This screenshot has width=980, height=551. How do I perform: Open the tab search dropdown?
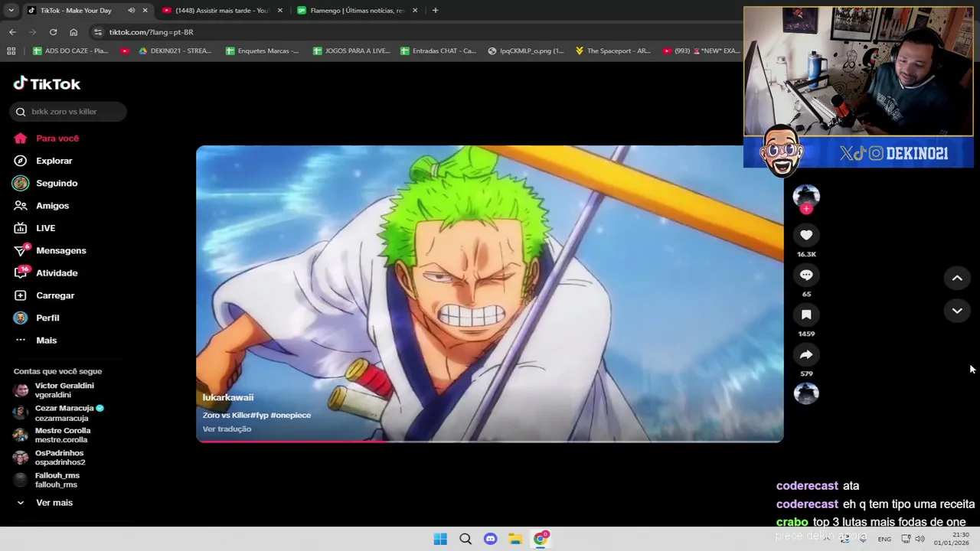11,11
